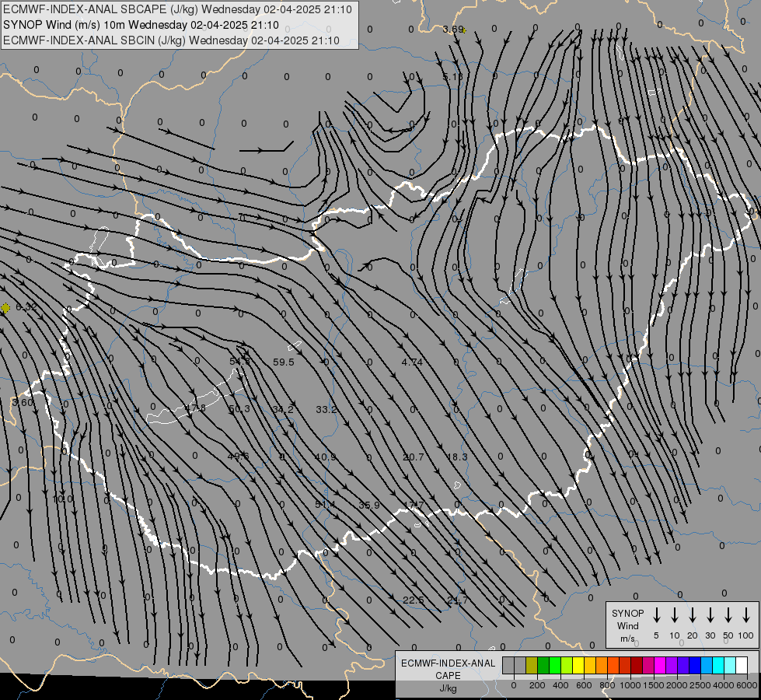Click the 40.9 CAPE value on map

coord(325,457)
